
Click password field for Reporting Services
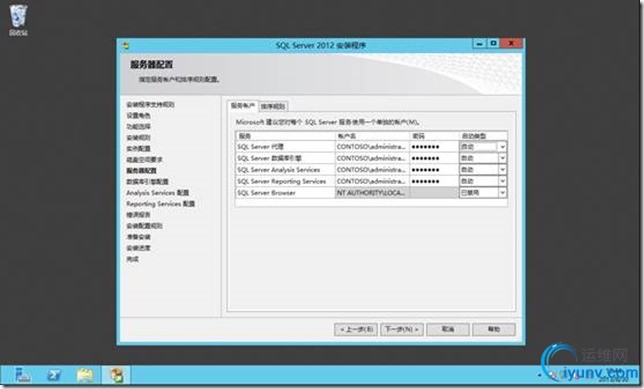434,181
